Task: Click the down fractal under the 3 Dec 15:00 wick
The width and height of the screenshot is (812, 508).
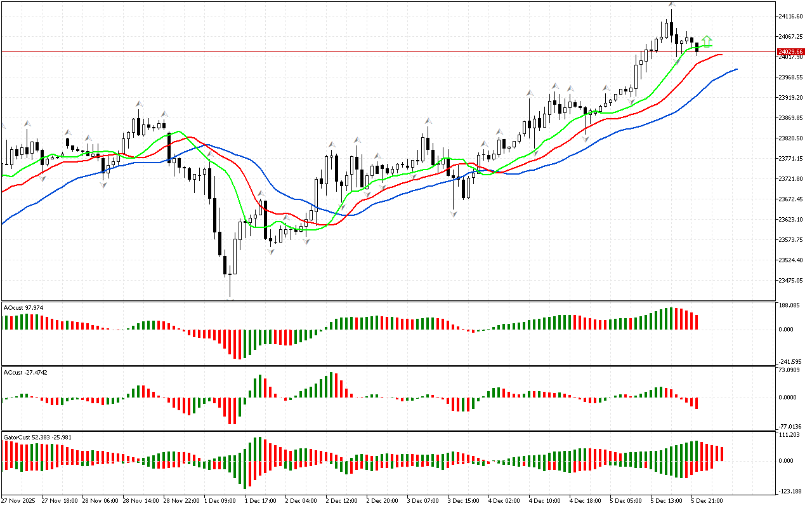Action: pyautogui.click(x=453, y=215)
